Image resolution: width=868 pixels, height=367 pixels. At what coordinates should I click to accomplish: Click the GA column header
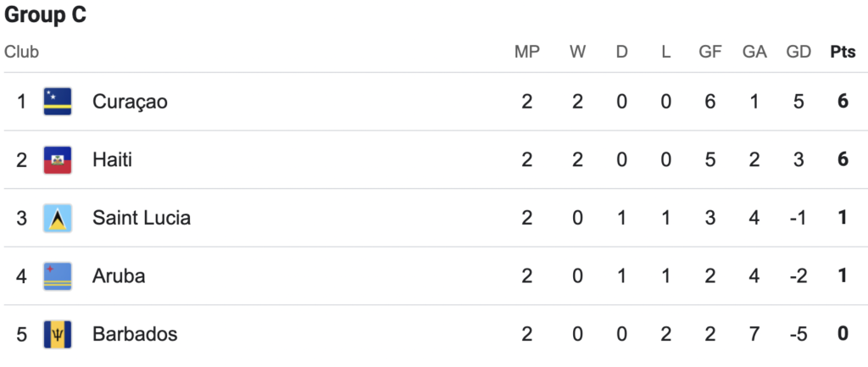pyautogui.click(x=754, y=52)
